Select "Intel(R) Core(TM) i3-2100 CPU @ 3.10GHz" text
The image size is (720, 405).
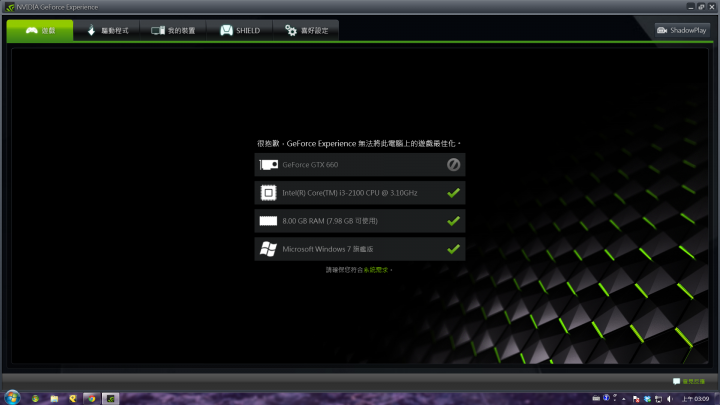click(x=350, y=193)
